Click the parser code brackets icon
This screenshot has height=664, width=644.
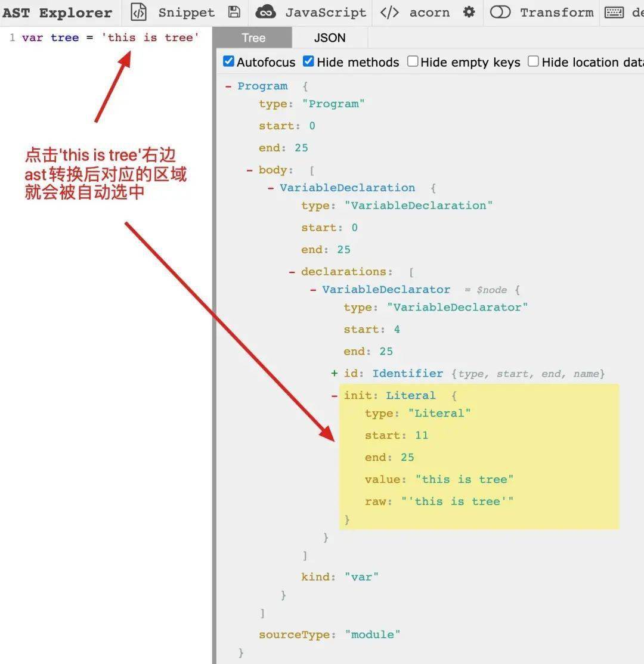pyautogui.click(x=389, y=13)
